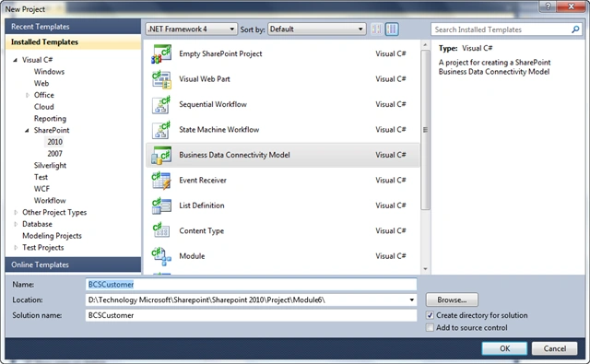The image size is (590, 364).
Task: Focus the Search Installed Templates box
Action: point(506,29)
